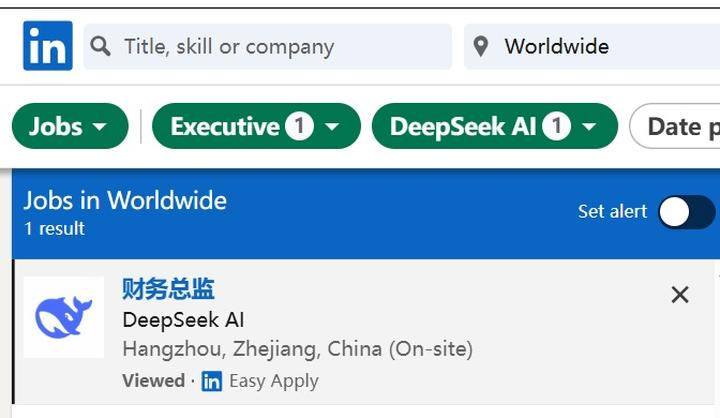This screenshot has width=720, height=418.
Task: Click the DeepSeek AI filter count badge
Action: pyautogui.click(x=557, y=126)
